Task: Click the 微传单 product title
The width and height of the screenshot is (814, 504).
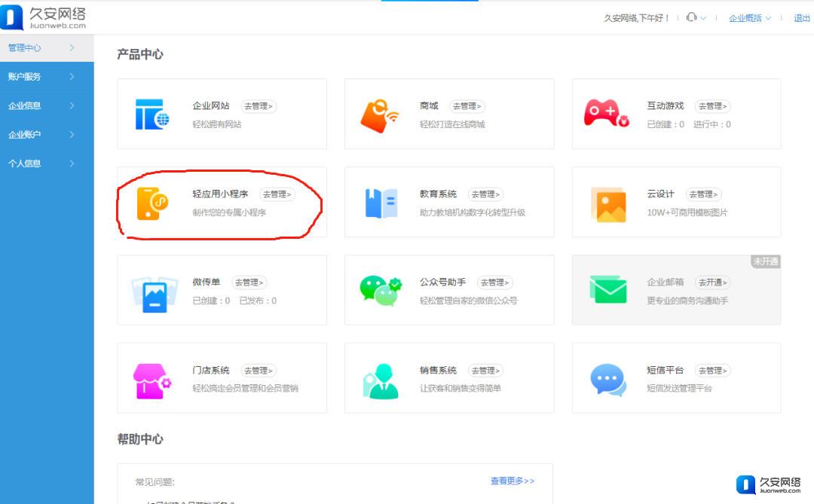Action: 206,282
